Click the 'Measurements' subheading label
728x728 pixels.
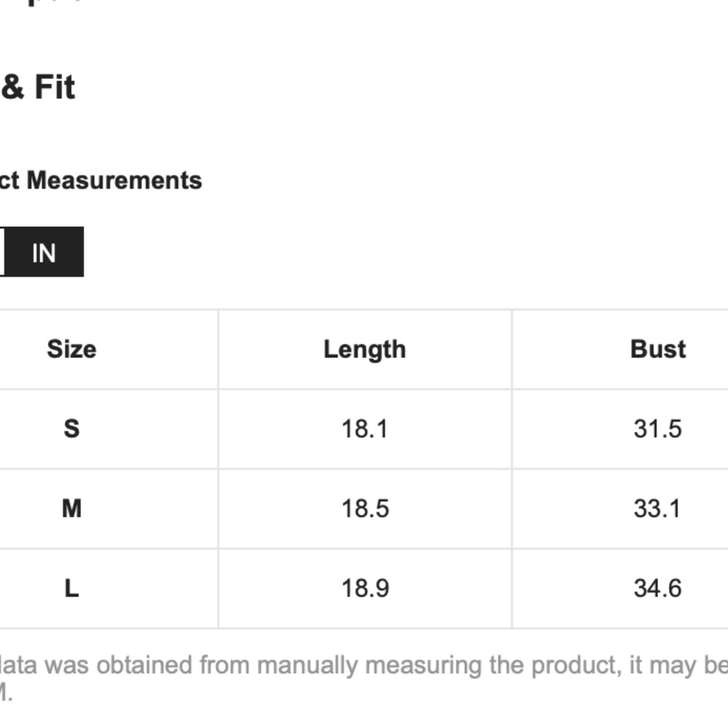click(x=114, y=180)
